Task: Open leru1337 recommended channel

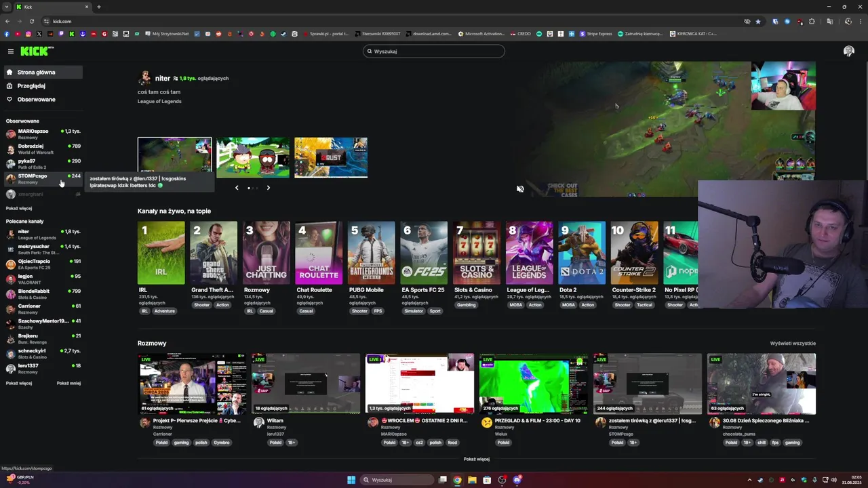Action: click(x=42, y=368)
